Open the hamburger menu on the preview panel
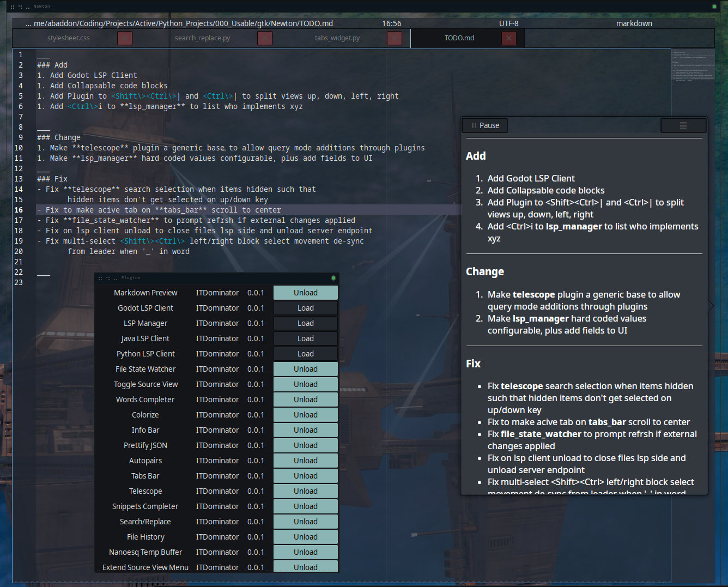 point(683,125)
